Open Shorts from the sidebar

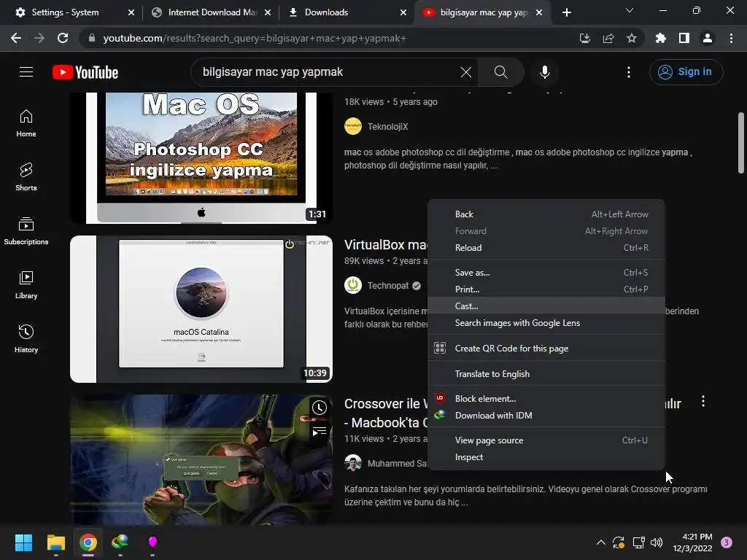coord(26,177)
